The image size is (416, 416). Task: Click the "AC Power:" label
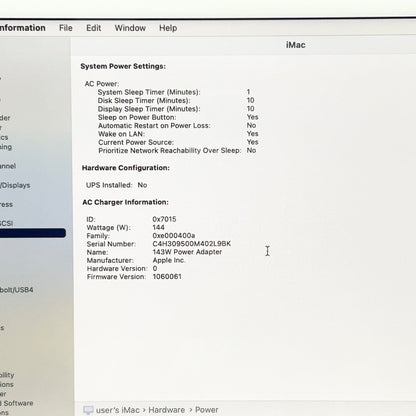coord(102,84)
